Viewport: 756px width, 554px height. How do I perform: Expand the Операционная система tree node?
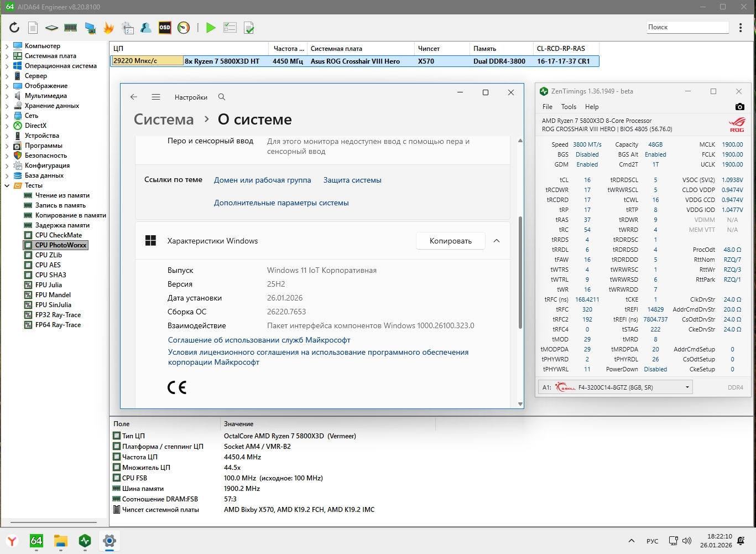[x=7, y=66]
